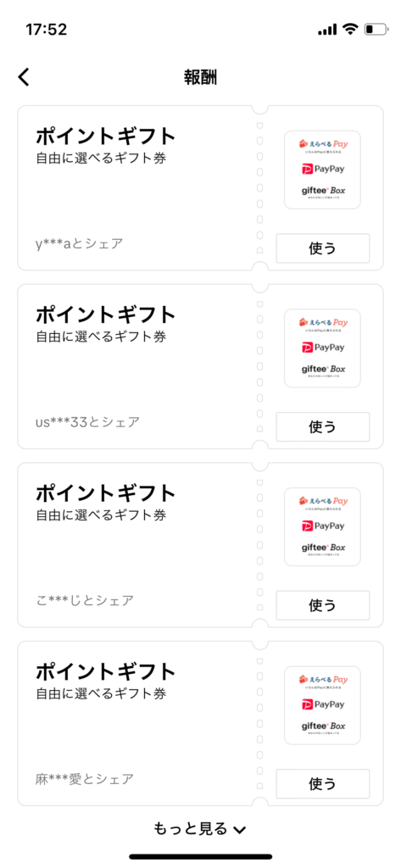Use the gift shared with y***a
Image resolution: width=401 pixels, height=868 pixels.
point(323,248)
